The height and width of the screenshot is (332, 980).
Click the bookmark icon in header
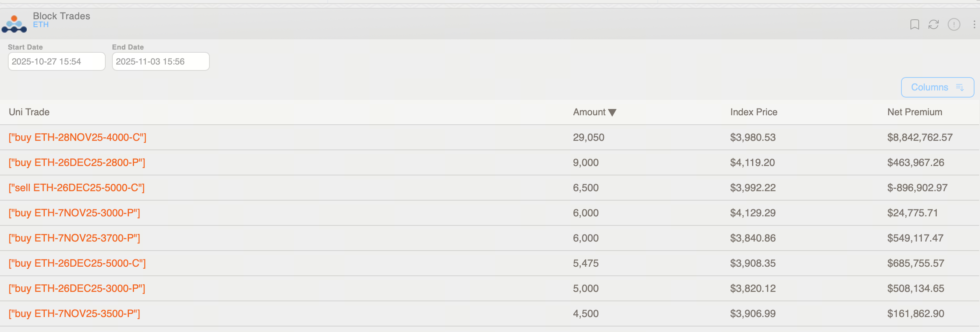tap(914, 25)
